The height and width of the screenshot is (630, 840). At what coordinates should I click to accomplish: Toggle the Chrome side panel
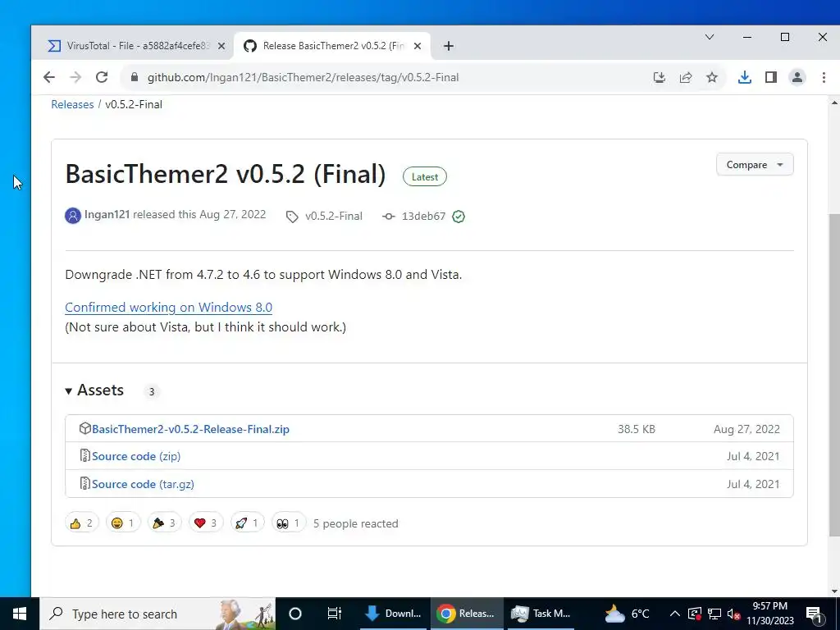coord(771,77)
